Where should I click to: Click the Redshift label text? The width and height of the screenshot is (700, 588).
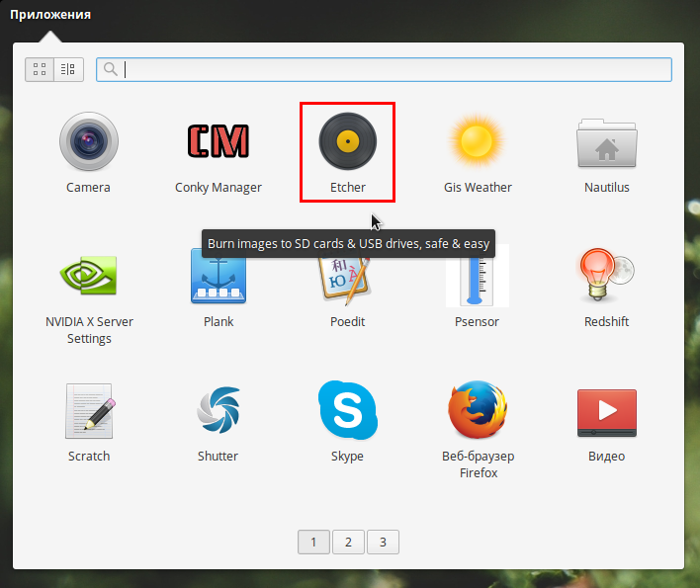[x=607, y=321]
